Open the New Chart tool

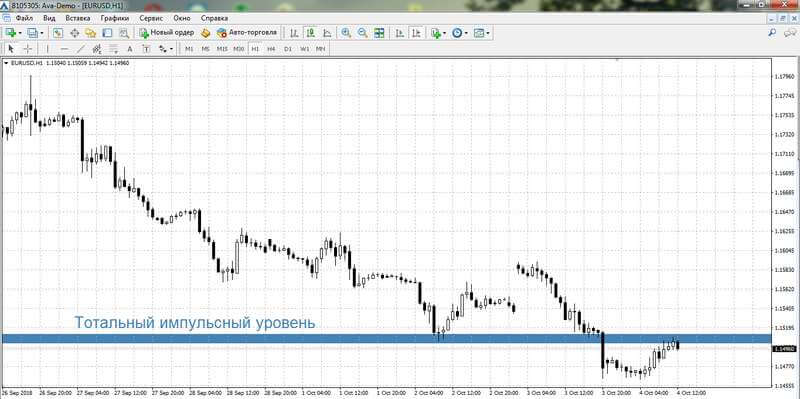coord(10,33)
